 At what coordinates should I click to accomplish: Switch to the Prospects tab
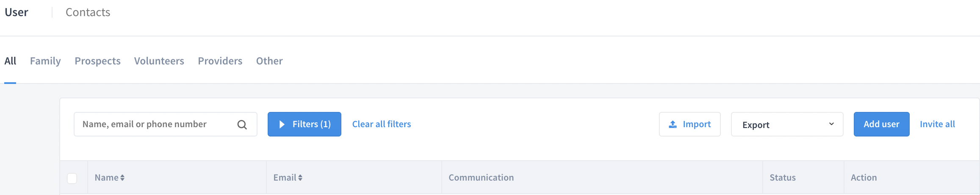[97, 61]
